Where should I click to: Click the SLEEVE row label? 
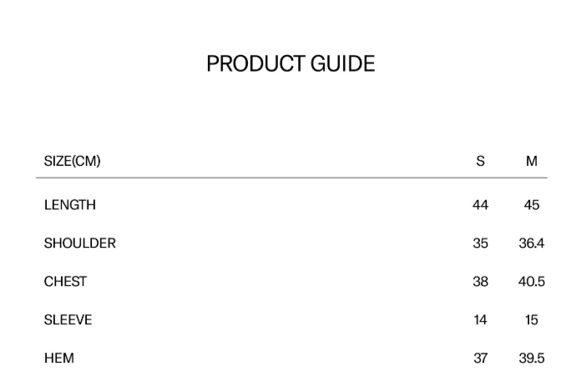point(68,320)
